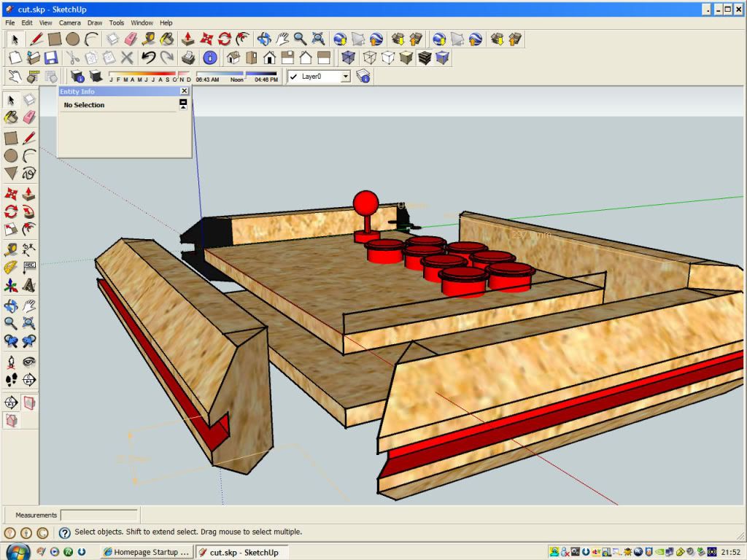Activate the Follow Me tool
This screenshot has height=560, width=747.
29,211
